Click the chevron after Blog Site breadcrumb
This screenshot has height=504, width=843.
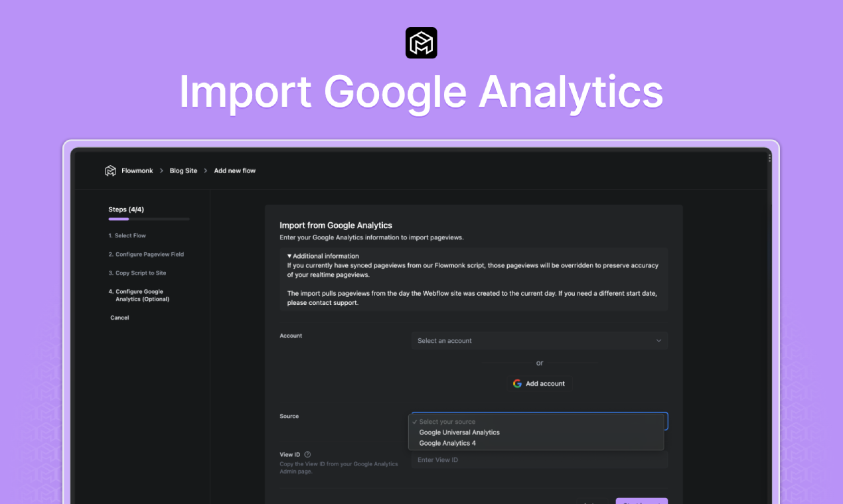tap(206, 171)
